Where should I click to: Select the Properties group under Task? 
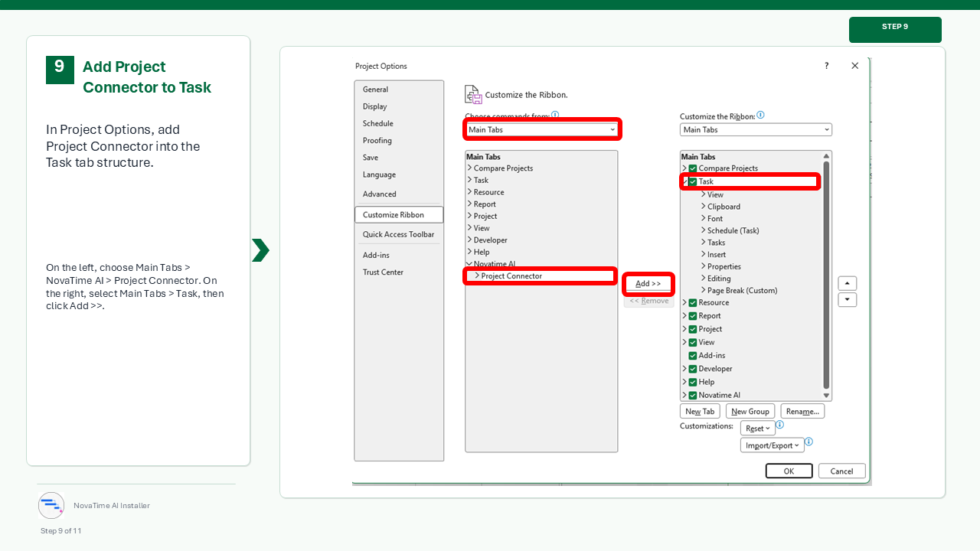tap(724, 266)
